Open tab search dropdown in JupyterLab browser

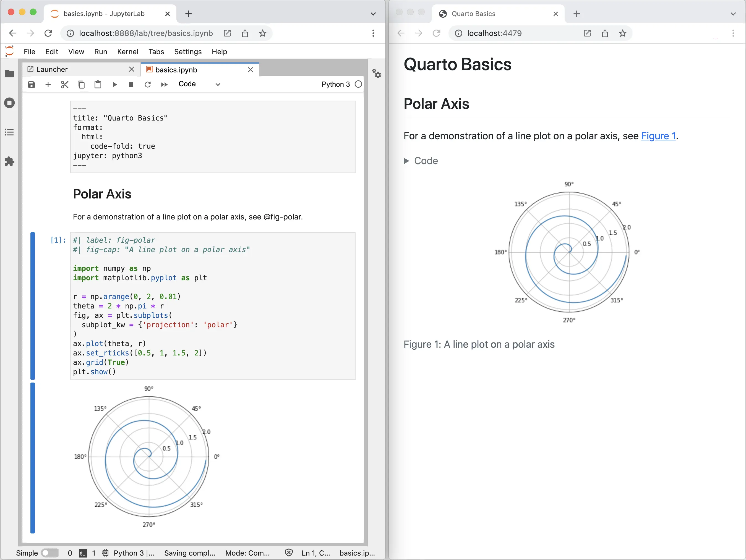[x=373, y=14]
